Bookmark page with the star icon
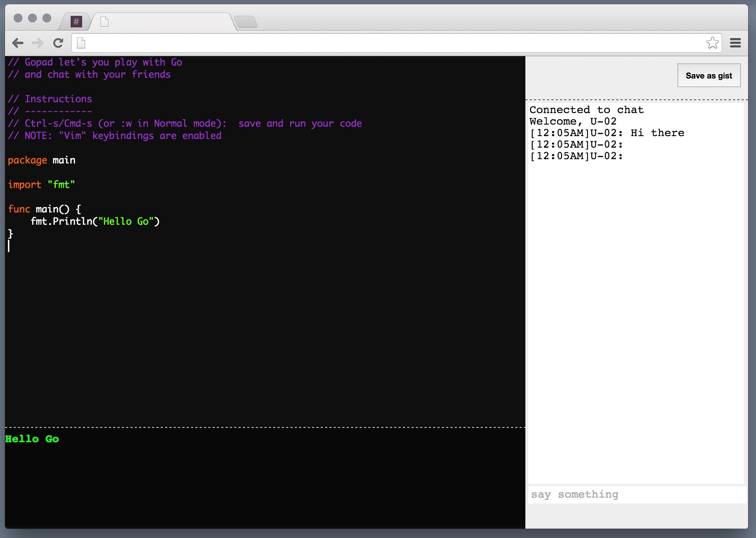The height and width of the screenshot is (538, 756). coord(712,43)
